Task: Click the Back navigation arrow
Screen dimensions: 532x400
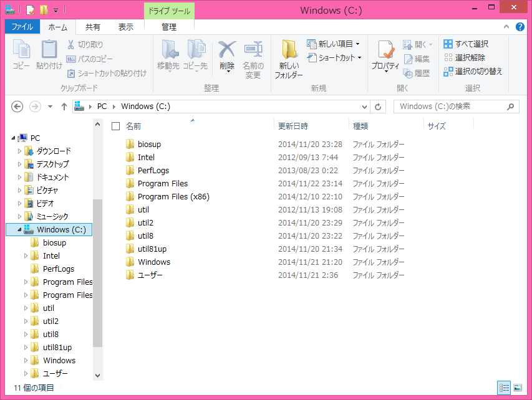Action: click(17, 107)
